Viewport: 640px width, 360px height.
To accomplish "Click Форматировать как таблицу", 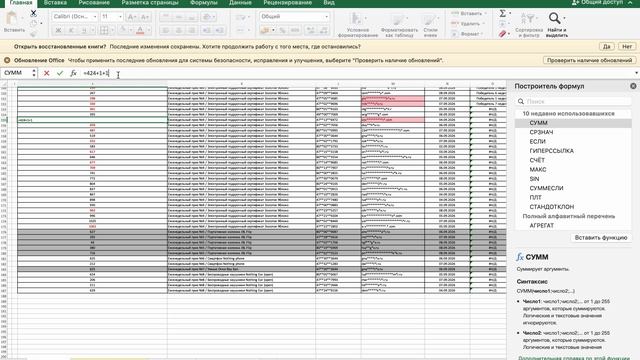I will click(x=399, y=25).
